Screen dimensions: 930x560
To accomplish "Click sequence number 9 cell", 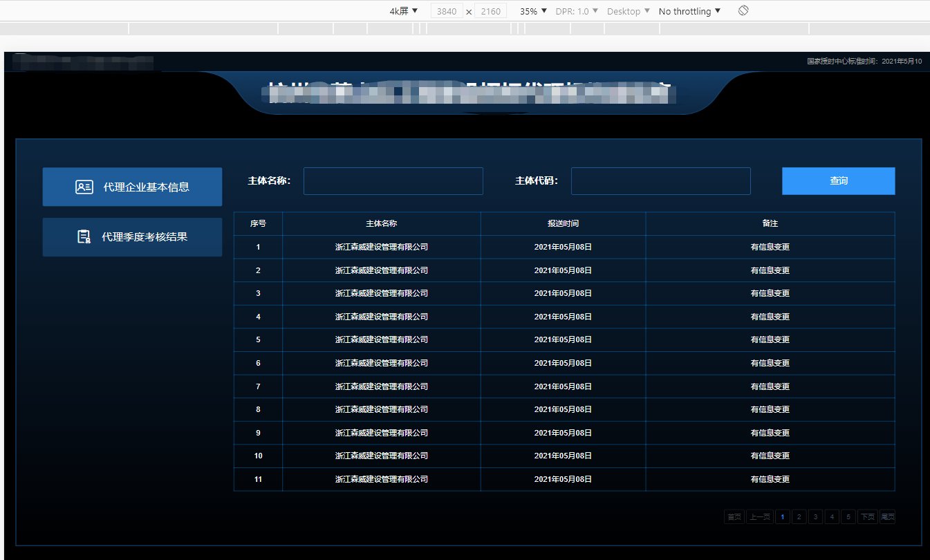I will click(258, 433).
